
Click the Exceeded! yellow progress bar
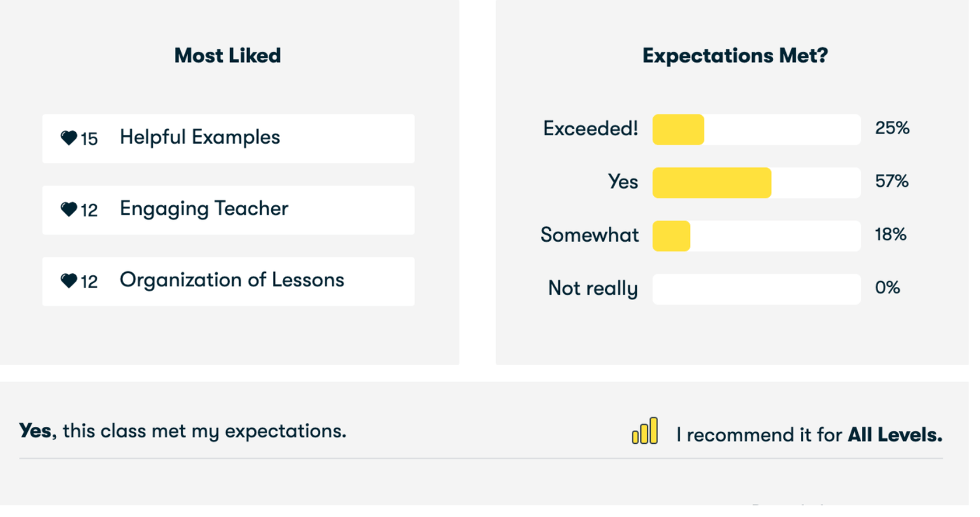pyautogui.click(x=678, y=129)
